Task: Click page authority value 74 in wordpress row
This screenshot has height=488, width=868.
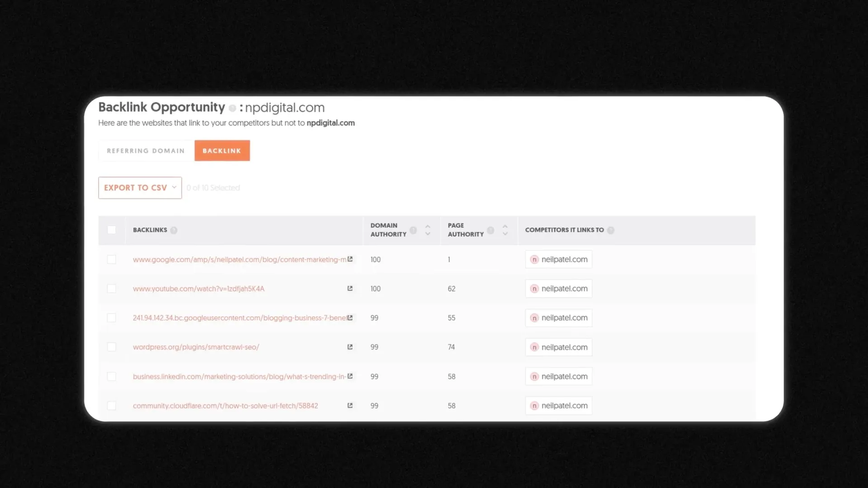Action: [x=451, y=347]
